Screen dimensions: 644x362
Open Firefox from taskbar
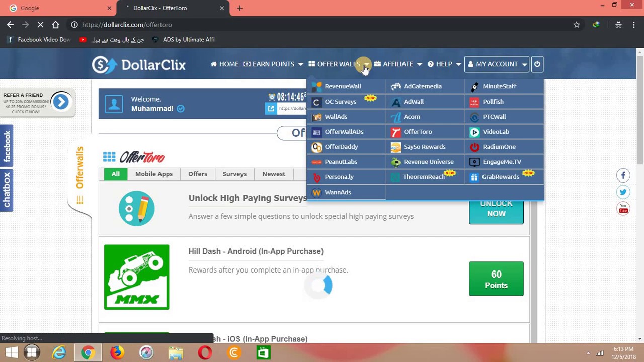117,352
